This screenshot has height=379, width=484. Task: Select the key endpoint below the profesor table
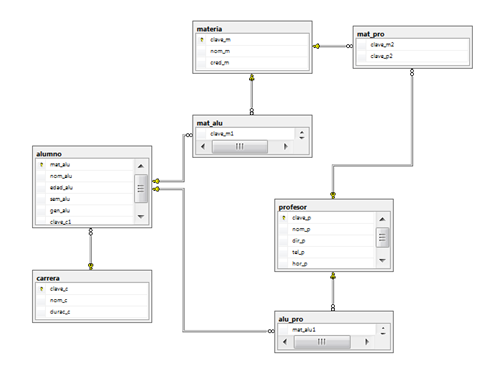coord(333,276)
